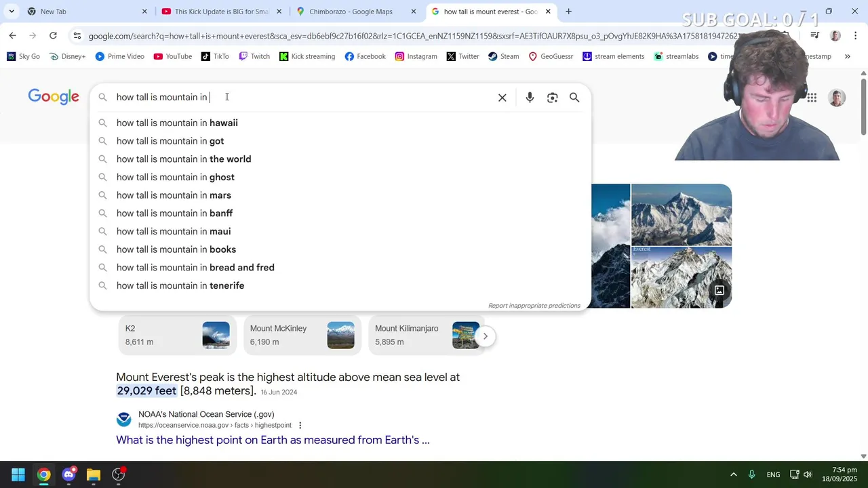868x488 pixels.
Task: Select suggestion 'how tall is mountain in got'
Action: [x=340, y=141]
